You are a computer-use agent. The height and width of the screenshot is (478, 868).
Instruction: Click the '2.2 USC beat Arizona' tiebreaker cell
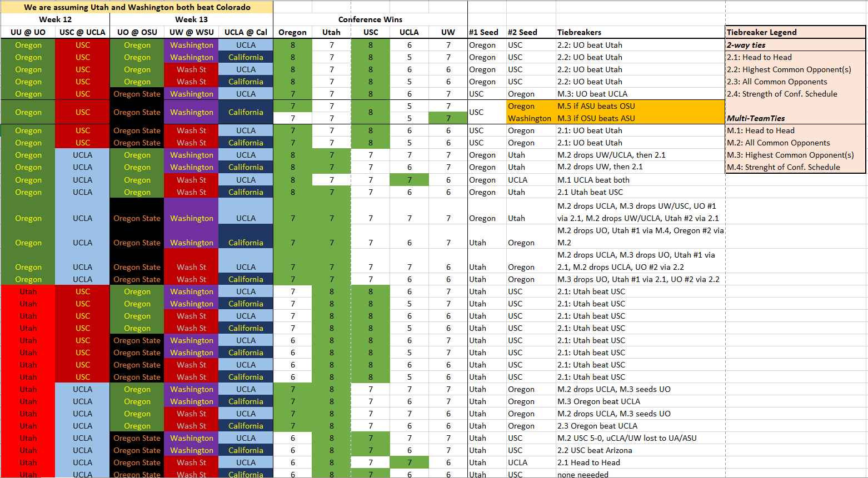(640, 450)
